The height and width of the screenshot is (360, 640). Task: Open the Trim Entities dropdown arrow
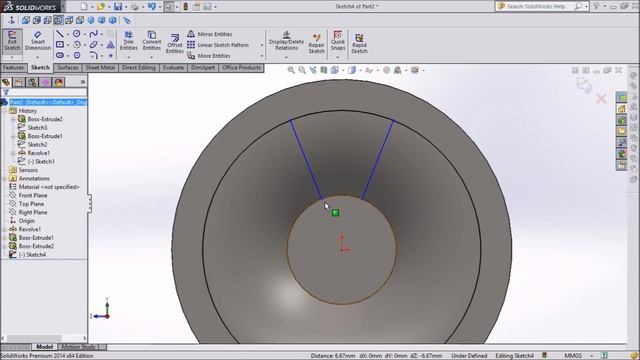coord(129,58)
